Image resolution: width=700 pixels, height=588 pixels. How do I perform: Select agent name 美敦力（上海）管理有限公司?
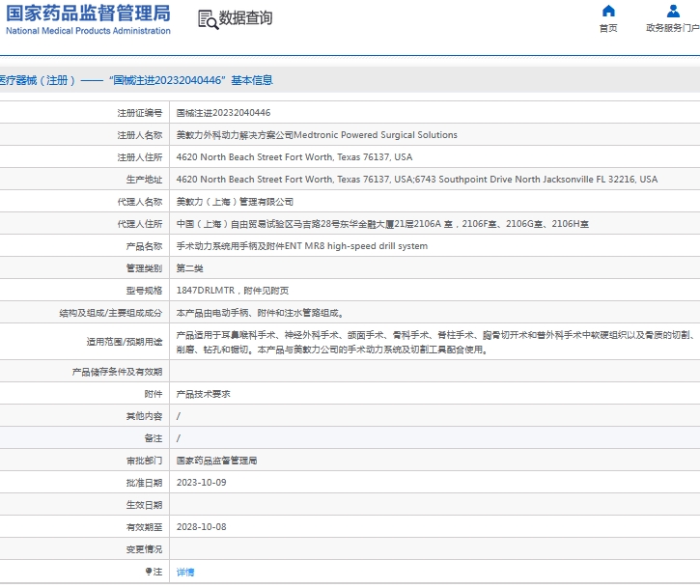coord(235,202)
